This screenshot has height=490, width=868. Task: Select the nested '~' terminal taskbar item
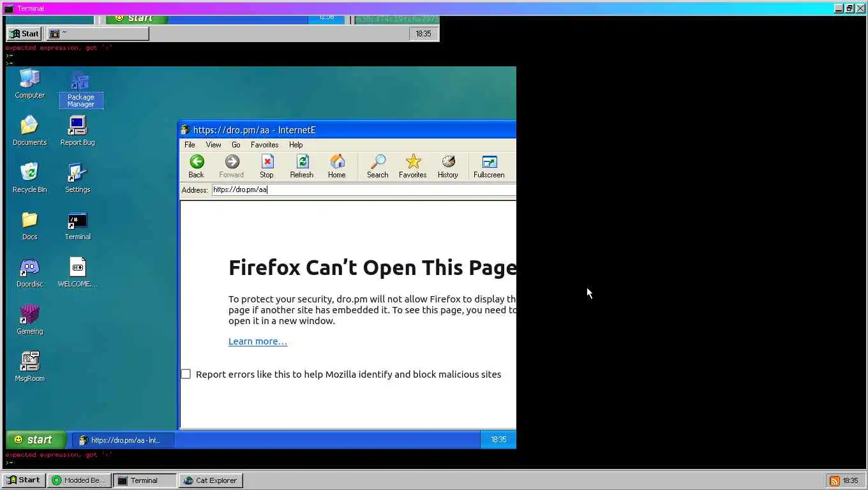point(98,34)
